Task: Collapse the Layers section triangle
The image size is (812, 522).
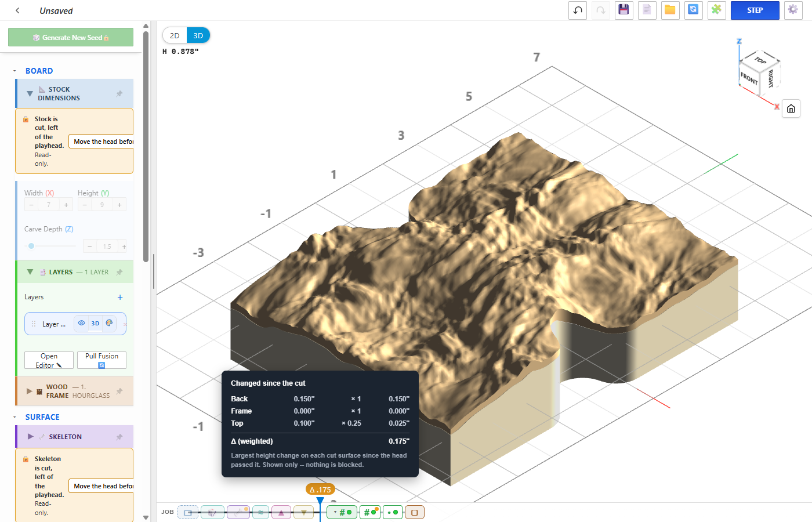Action: (x=30, y=271)
